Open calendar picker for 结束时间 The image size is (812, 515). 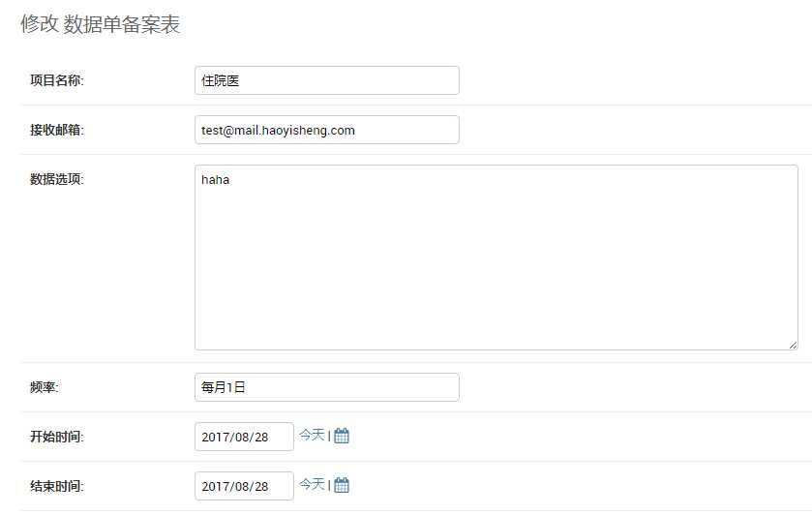pyautogui.click(x=342, y=485)
